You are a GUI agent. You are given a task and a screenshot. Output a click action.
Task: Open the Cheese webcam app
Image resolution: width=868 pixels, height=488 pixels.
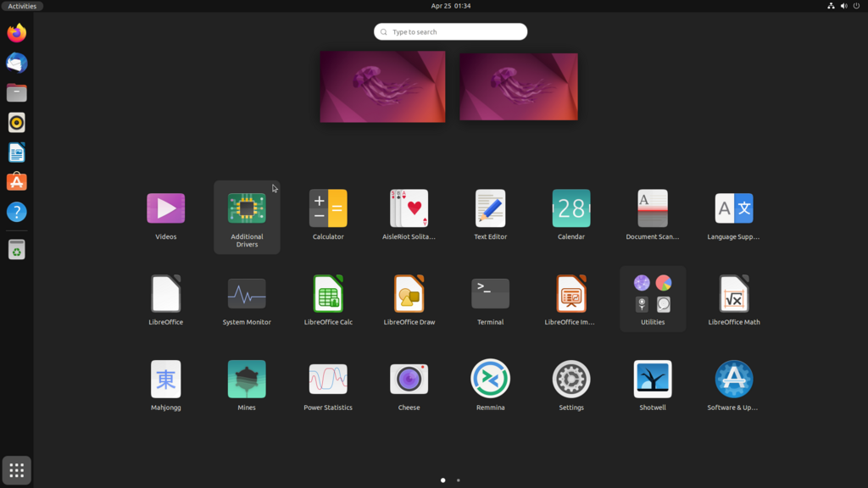[409, 385]
